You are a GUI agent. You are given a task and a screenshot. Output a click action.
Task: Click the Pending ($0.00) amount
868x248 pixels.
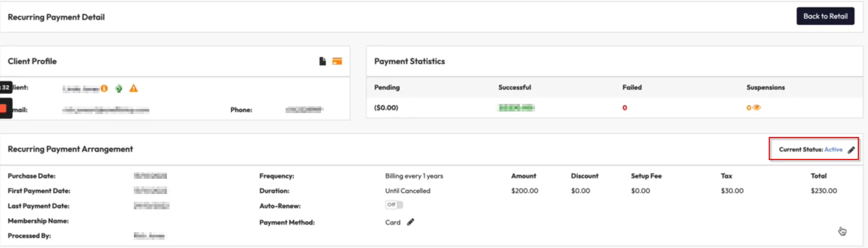pos(386,107)
